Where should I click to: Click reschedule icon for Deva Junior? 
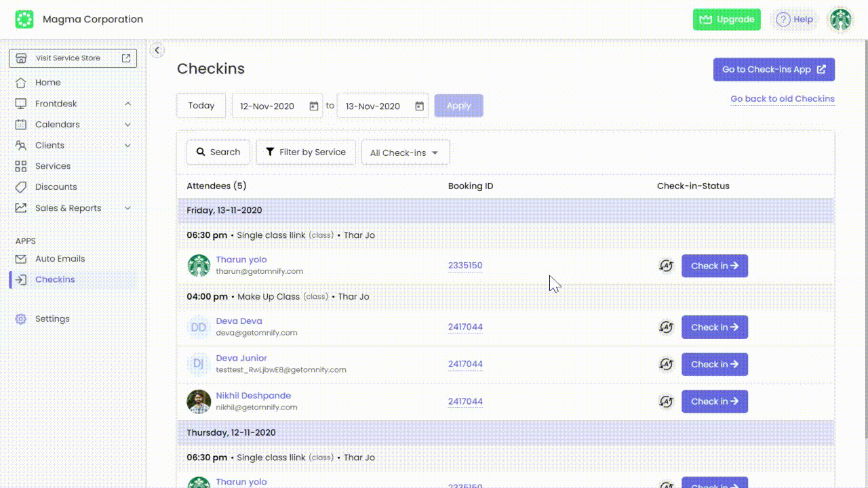click(666, 365)
